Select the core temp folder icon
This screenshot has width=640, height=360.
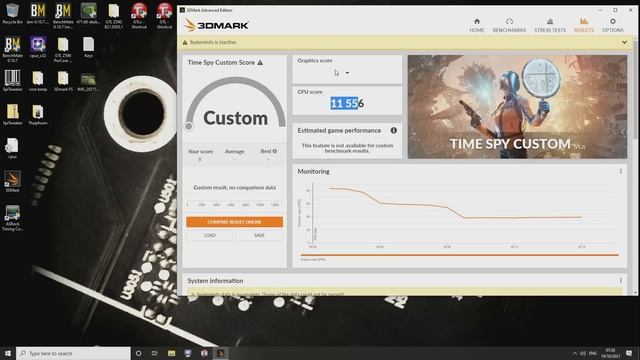pyautogui.click(x=38, y=81)
